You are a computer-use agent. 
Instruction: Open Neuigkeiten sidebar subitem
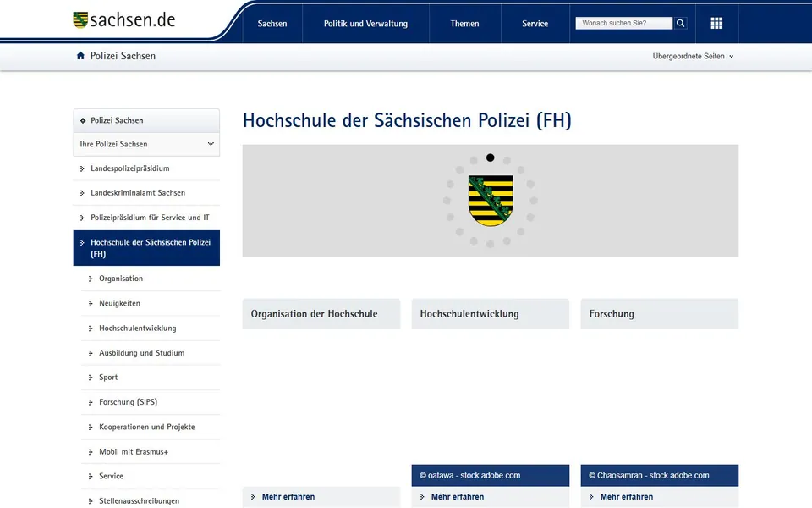(151, 304)
